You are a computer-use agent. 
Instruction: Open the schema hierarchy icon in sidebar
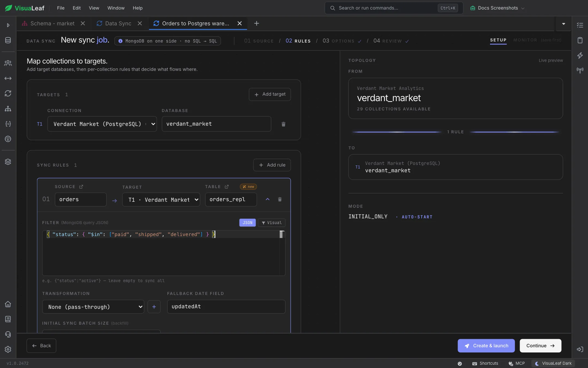pyautogui.click(x=8, y=109)
